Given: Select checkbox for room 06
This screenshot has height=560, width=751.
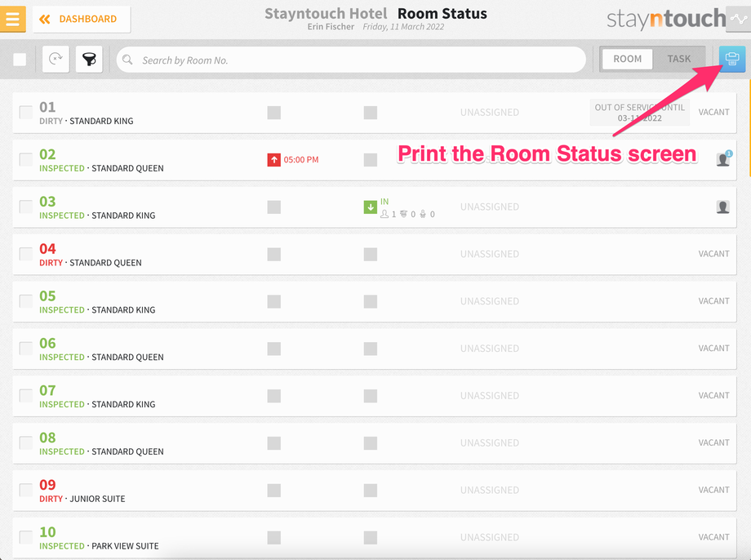Looking at the screenshot, I should pos(26,349).
